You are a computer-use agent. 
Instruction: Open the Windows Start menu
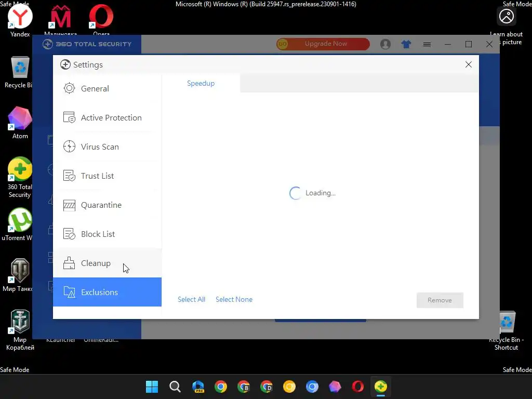(x=152, y=387)
